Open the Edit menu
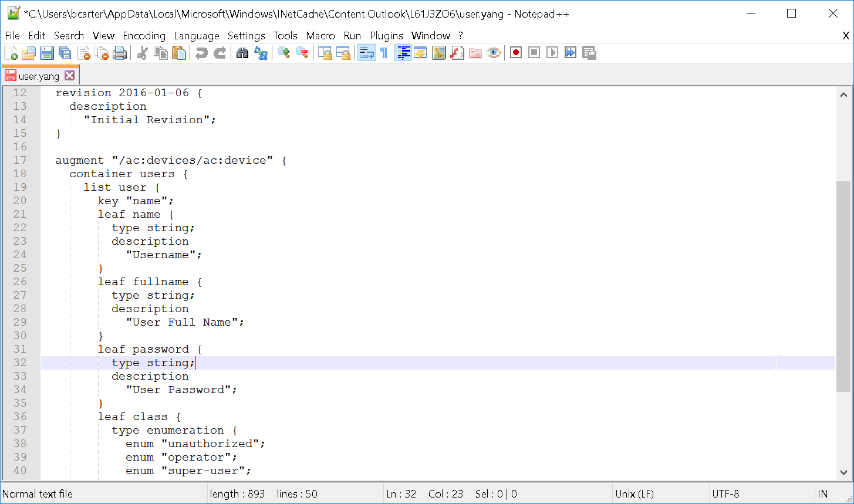Viewport: 854px width, 504px height. coord(37,36)
